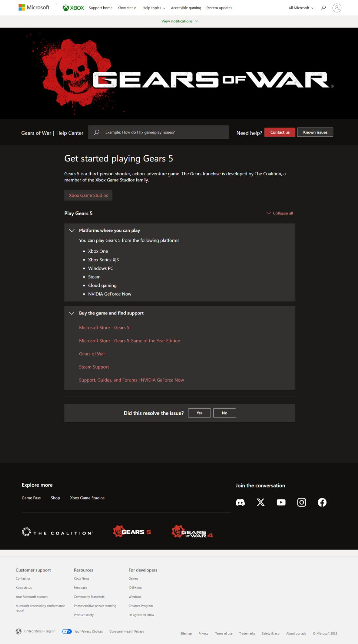This screenshot has width=358, height=644.
Task: Open the account sign-in profile icon
Action: [337, 8]
